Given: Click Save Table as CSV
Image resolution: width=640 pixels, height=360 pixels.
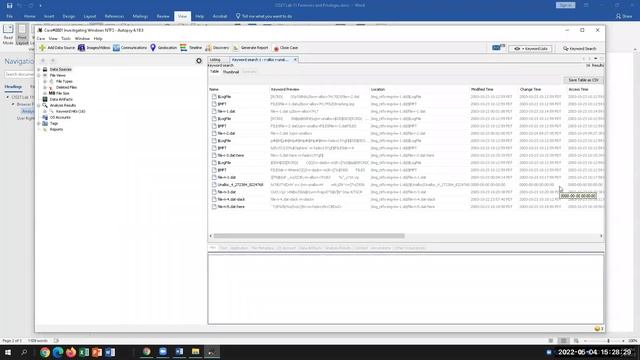Looking at the screenshot, I should [x=583, y=80].
